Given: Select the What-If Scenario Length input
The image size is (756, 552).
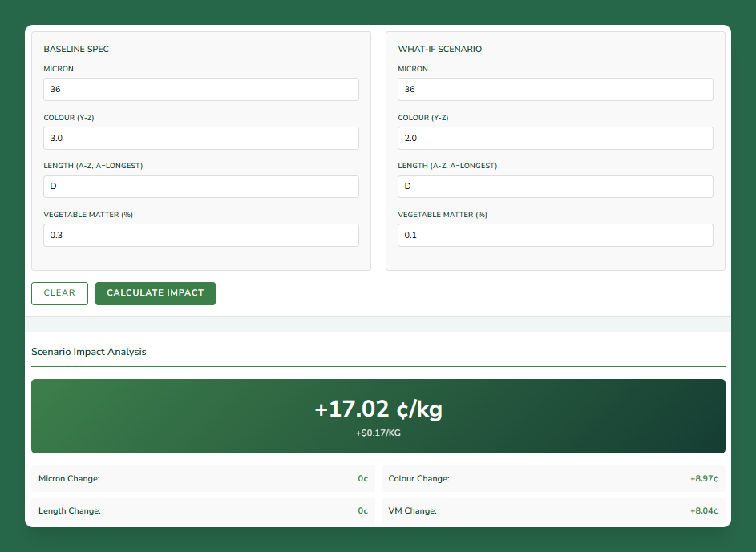Looking at the screenshot, I should pos(555,187).
